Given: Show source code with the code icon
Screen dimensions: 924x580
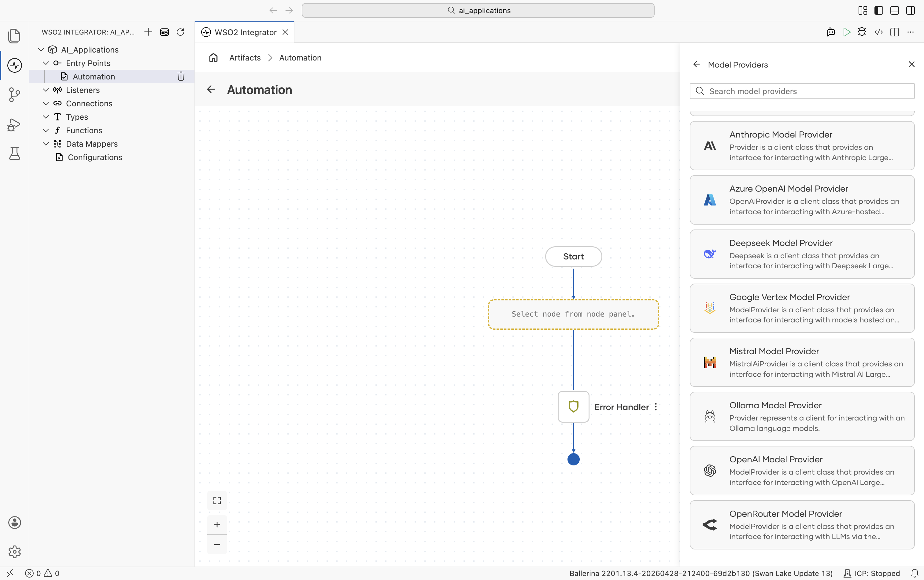Looking at the screenshot, I should coord(878,32).
